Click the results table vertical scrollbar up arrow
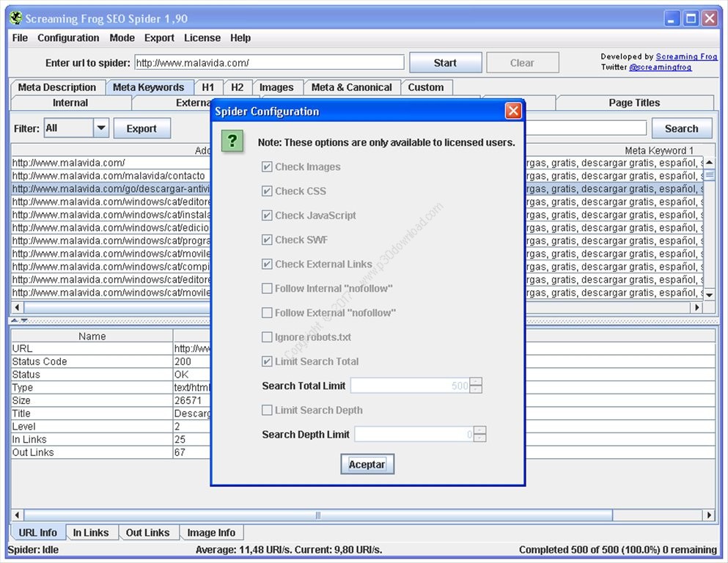Screen dimensions: 728x563 click(x=710, y=162)
